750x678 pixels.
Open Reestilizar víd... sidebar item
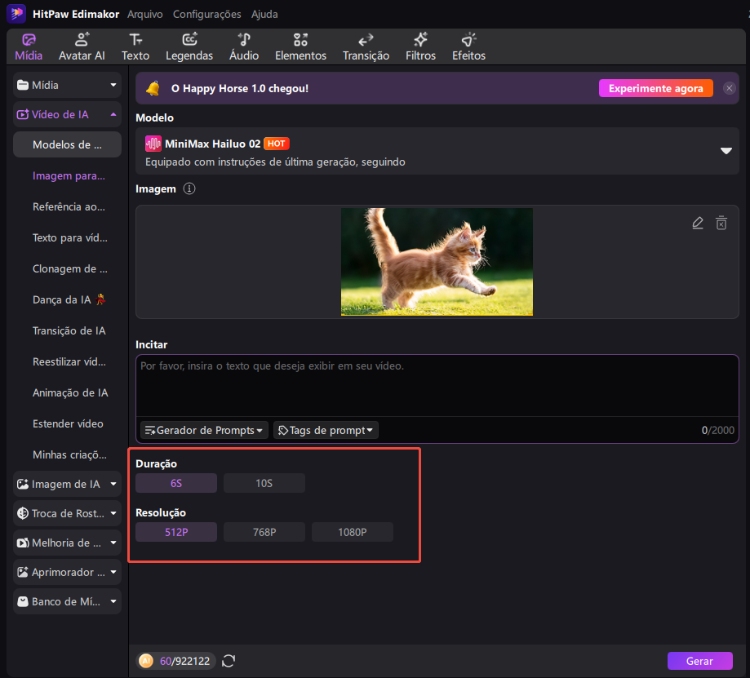(67, 362)
